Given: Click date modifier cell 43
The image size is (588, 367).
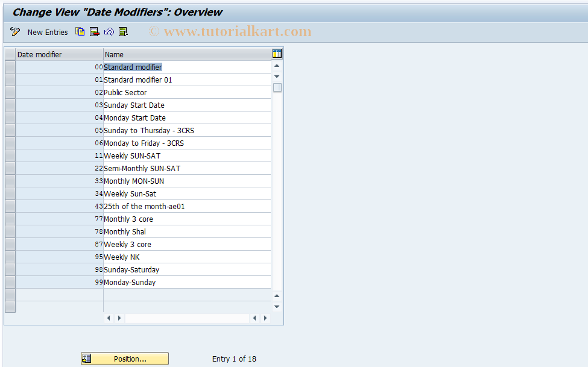Looking at the screenshot, I should click(x=59, y=206).
